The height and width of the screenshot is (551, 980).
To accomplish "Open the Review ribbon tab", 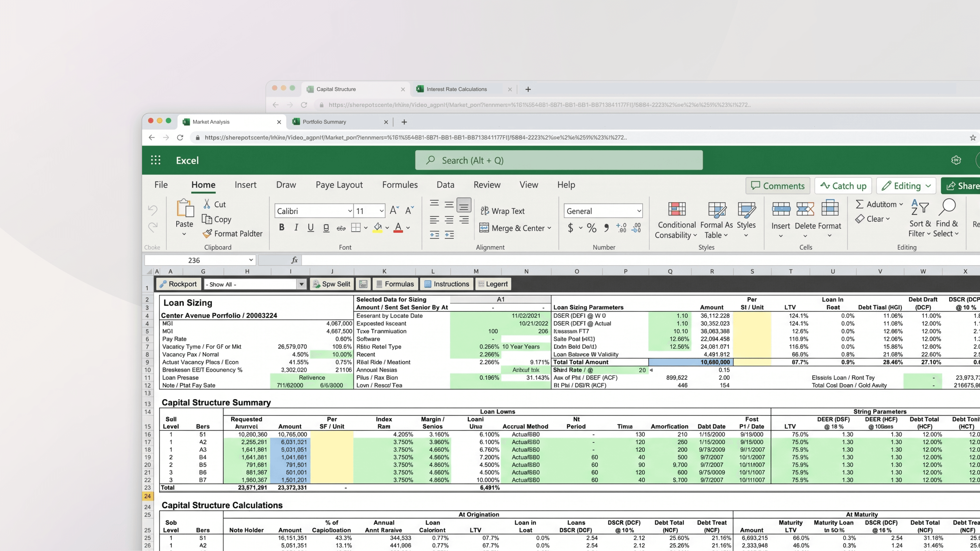I will pyautogui.click(x=487, y=185).
